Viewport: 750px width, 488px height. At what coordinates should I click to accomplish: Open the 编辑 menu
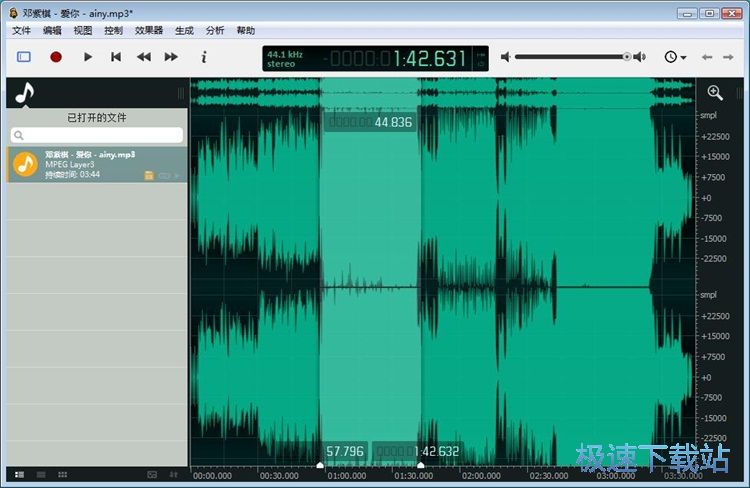click(52, 31)
